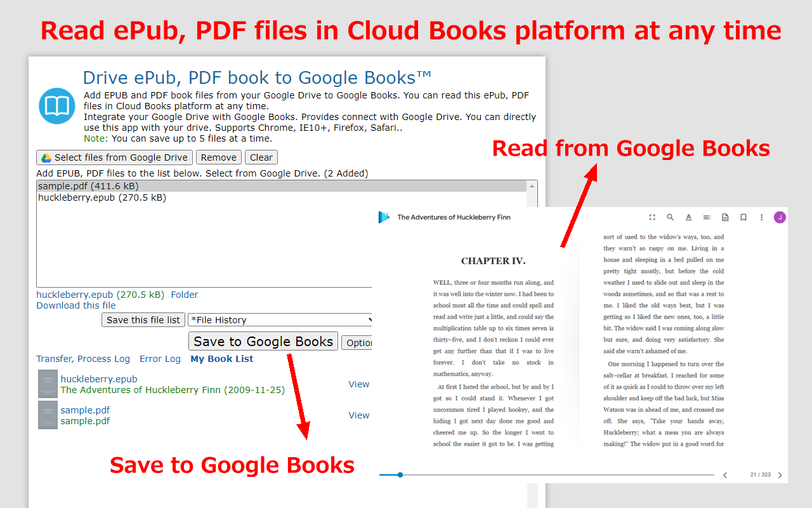Screen dimensions: 812x508
Task: Open text display options (A icon)
Action: click(688, 217)
